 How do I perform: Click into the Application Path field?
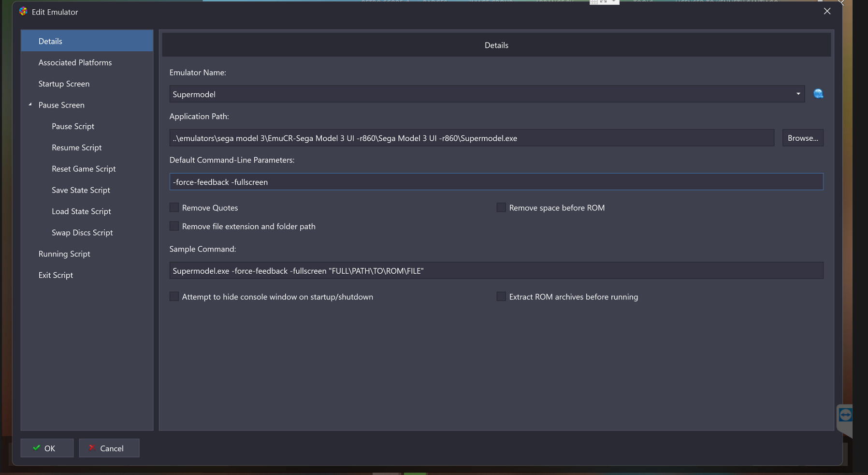pyautogui.click(x=472, y=138)
